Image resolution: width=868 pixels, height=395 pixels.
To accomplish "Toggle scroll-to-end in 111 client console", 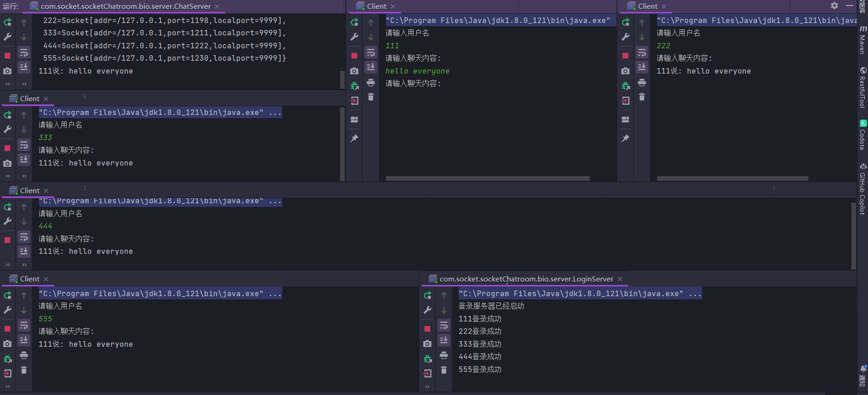I will 371,67.
